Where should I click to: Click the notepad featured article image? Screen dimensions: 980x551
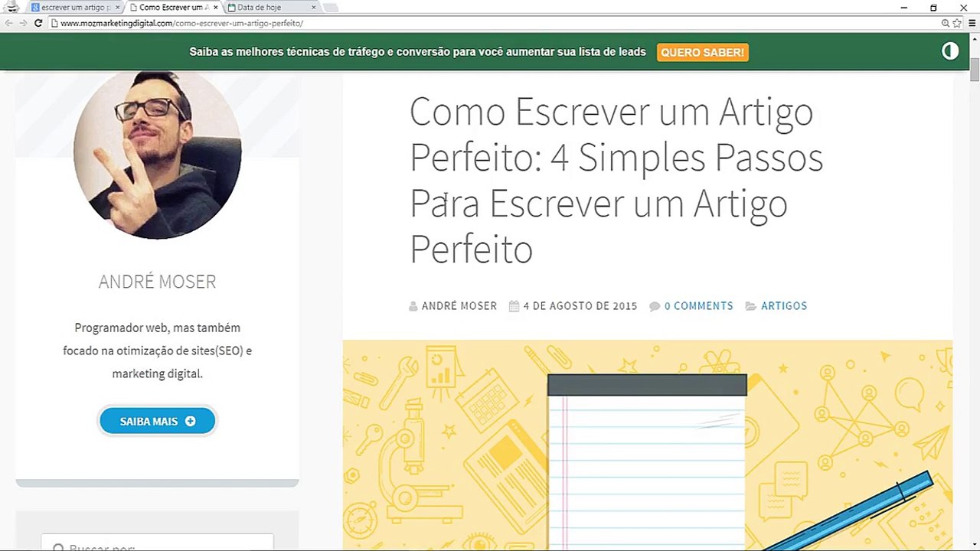(647, 445)
